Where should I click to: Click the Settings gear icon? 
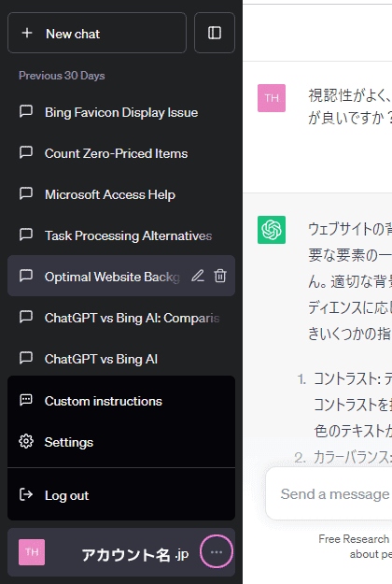tap(26, 441)
